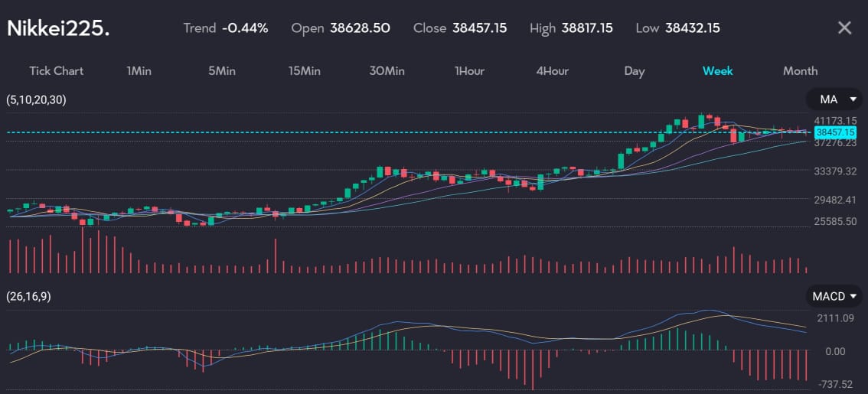
Task: Click the 25585.50 price axis label
Action: tap(835, 221)
